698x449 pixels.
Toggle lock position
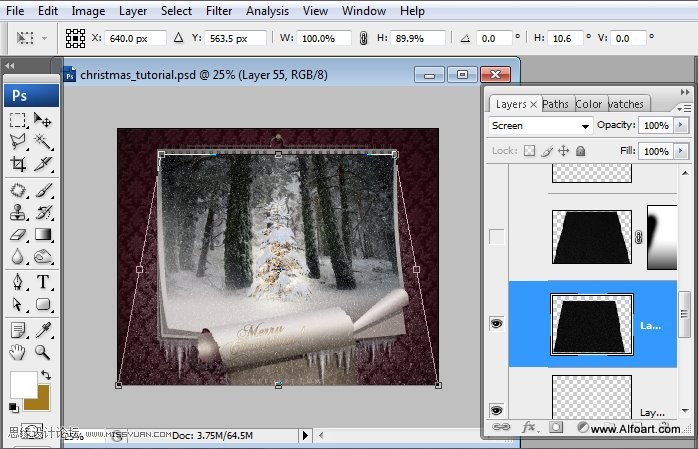click(564, 151)
